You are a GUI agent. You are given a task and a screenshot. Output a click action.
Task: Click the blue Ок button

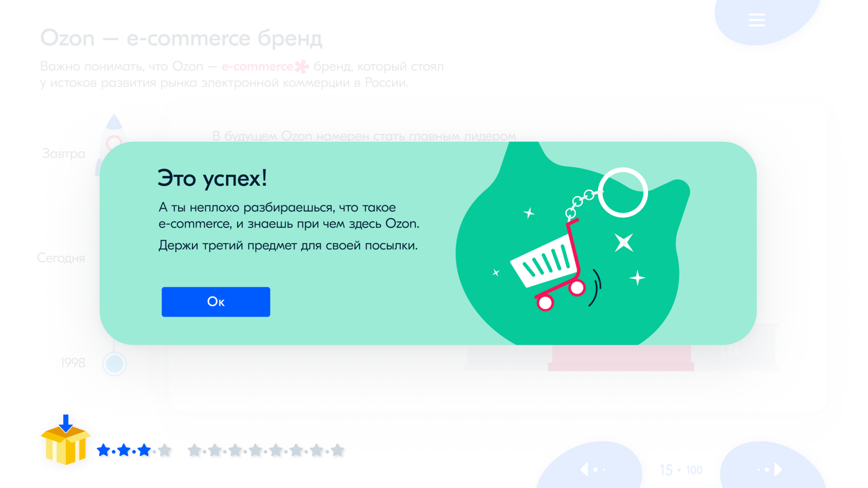click(215, 302)
